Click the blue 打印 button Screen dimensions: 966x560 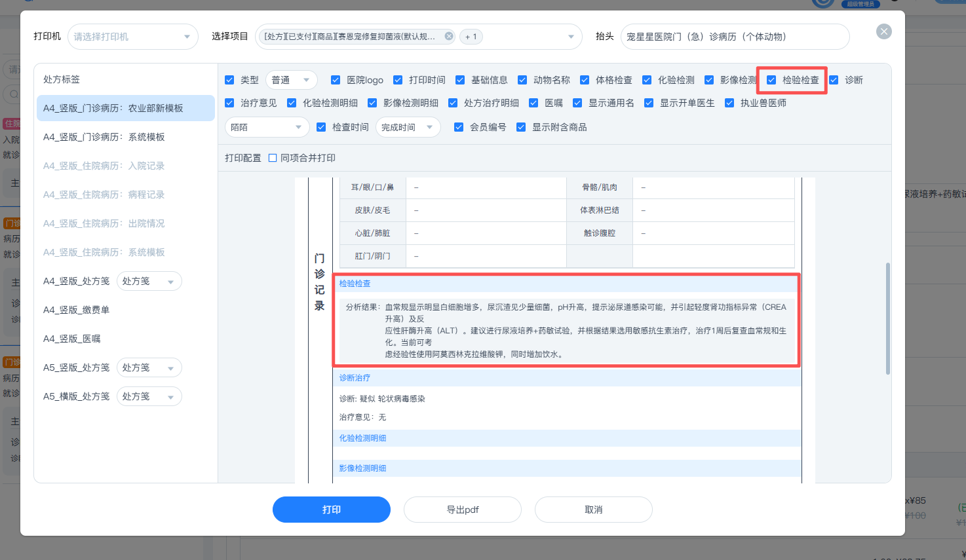point(332,510)
